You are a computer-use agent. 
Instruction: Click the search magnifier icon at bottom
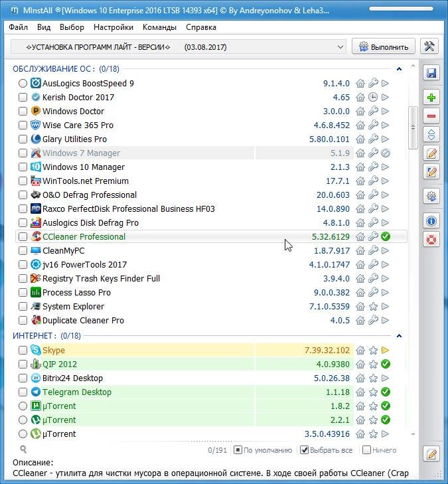click(x=23, y=449)
